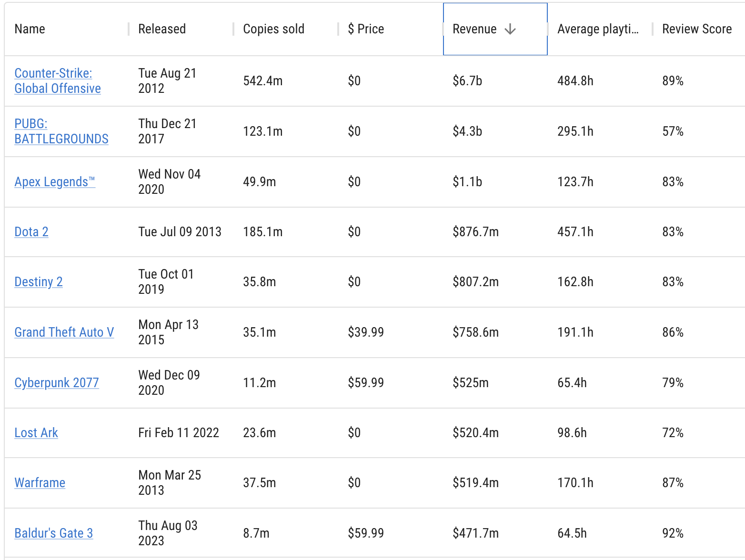Click the 79% review score
Image resolution: width=745 pixels, height=560 pixels.
[x=673, y=383]
